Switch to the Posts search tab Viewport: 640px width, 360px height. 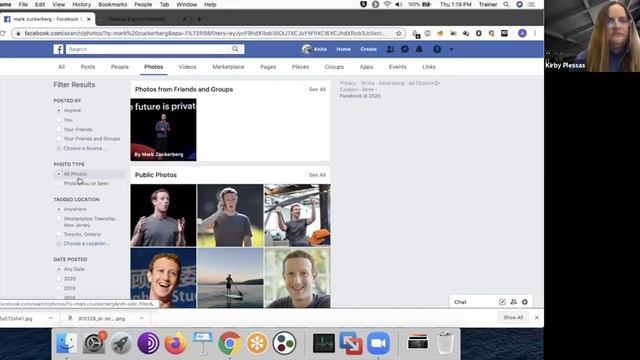pos(88,67)
